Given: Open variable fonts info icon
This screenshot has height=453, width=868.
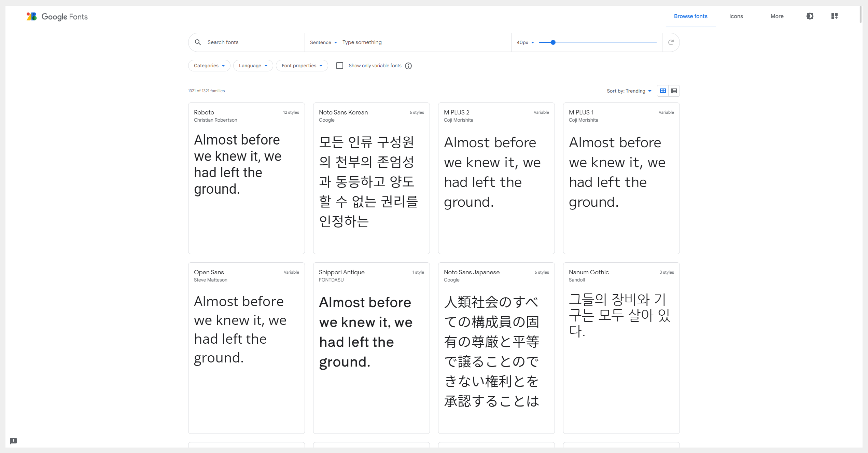Looking at the screenshot, I should pyautogui.click(x=408, y=66).
